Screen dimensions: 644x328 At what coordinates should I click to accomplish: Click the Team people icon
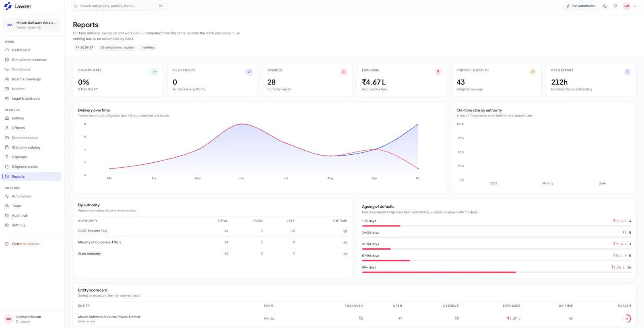click(x=7, y=206)
